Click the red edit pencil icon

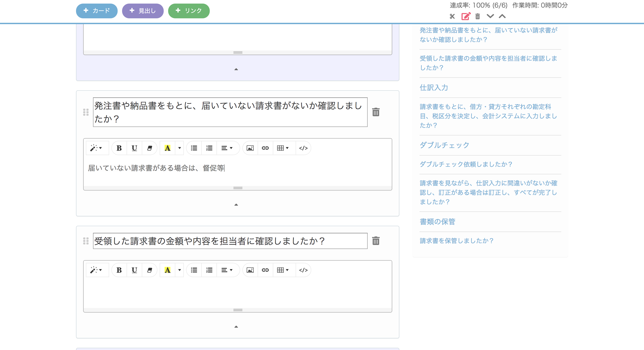click(x=466, y=16)
